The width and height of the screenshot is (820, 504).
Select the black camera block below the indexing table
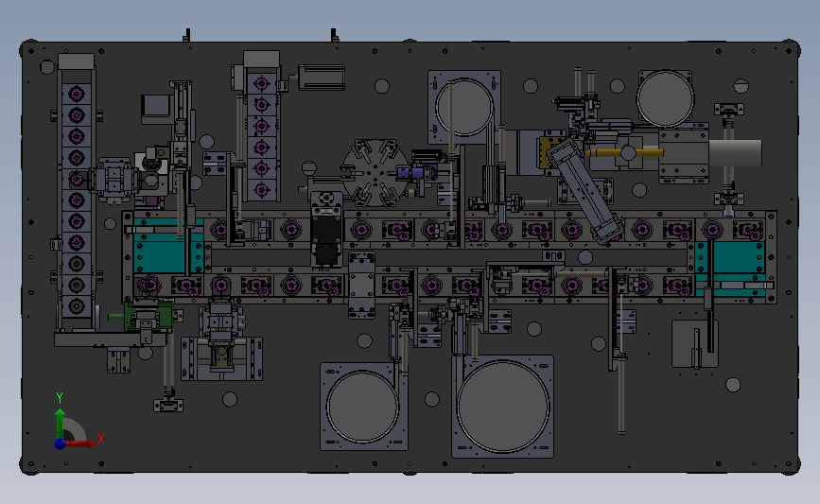tap(326, 230)
